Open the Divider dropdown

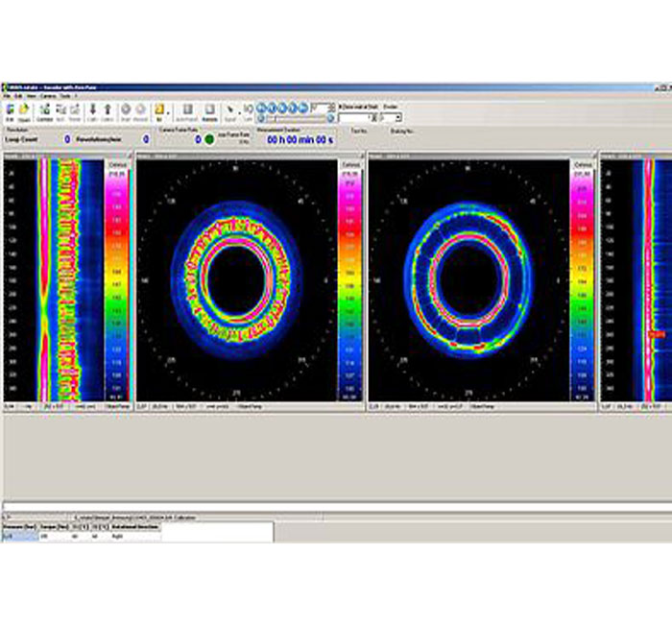398,117
